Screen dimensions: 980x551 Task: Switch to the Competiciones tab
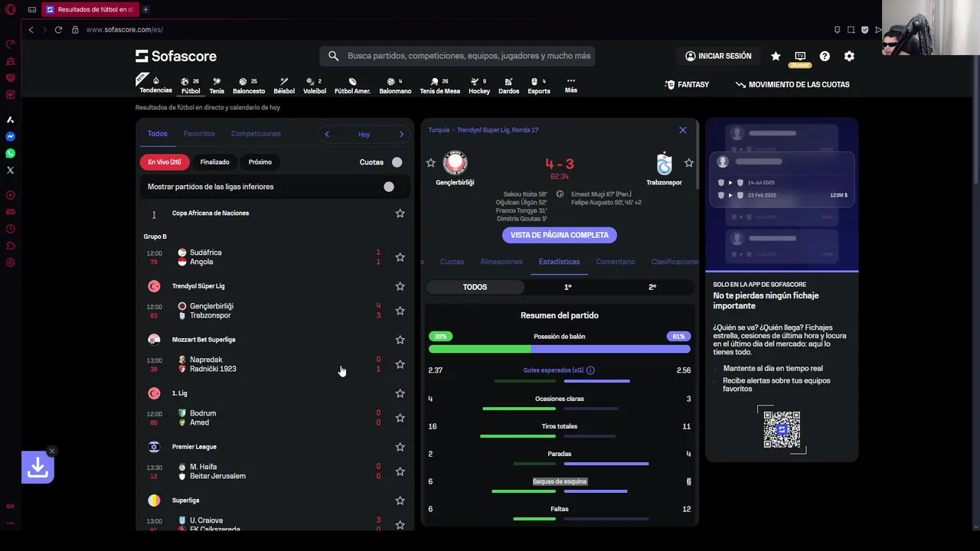point(256,134)
